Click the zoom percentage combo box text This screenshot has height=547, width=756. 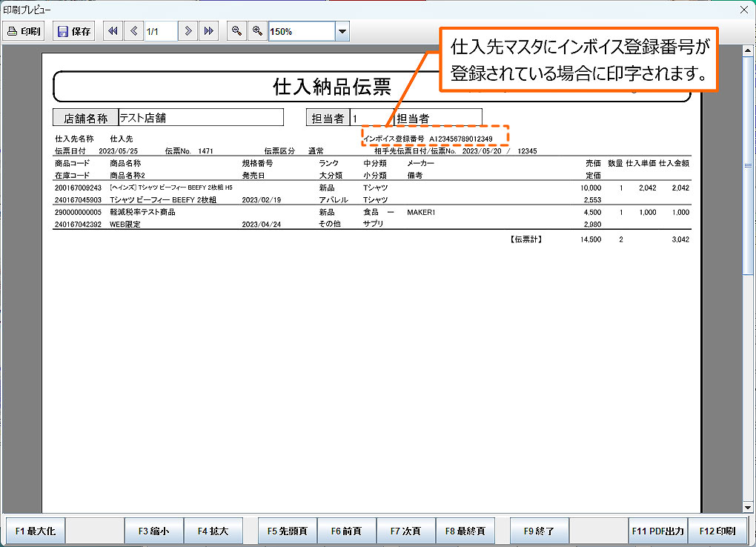pyautogui.click(x=301, y=31)
